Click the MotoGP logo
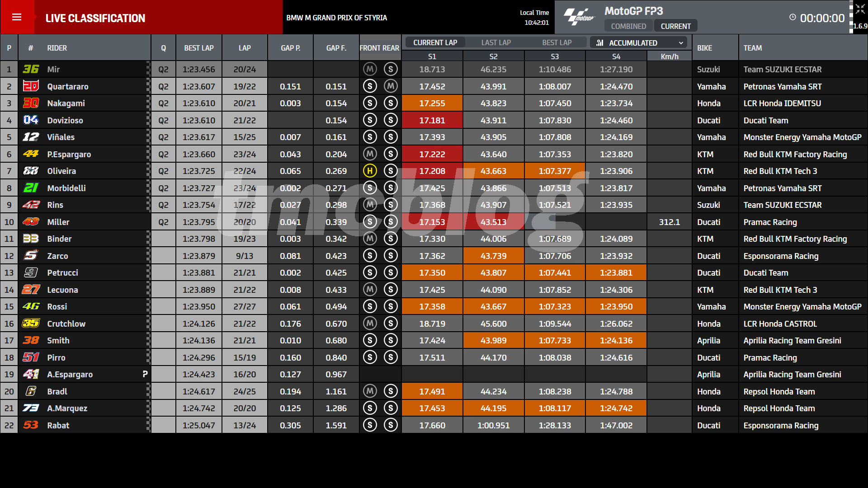The image size is (868, 488). pos(579,17)
